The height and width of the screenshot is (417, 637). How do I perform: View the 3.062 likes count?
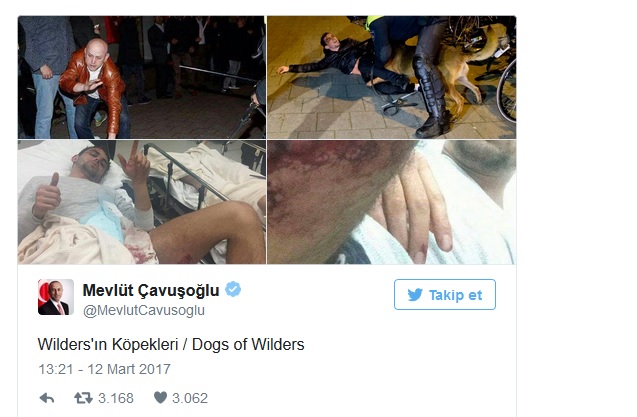(x=190, y=398)
